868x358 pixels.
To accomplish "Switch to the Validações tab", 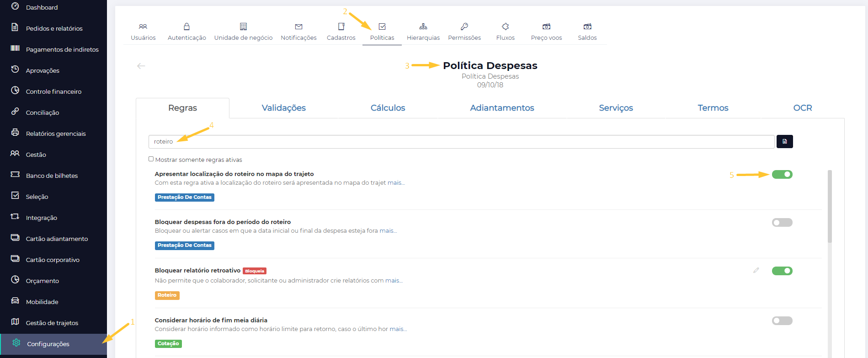I will pyautogui.click(x=283, y=108).
